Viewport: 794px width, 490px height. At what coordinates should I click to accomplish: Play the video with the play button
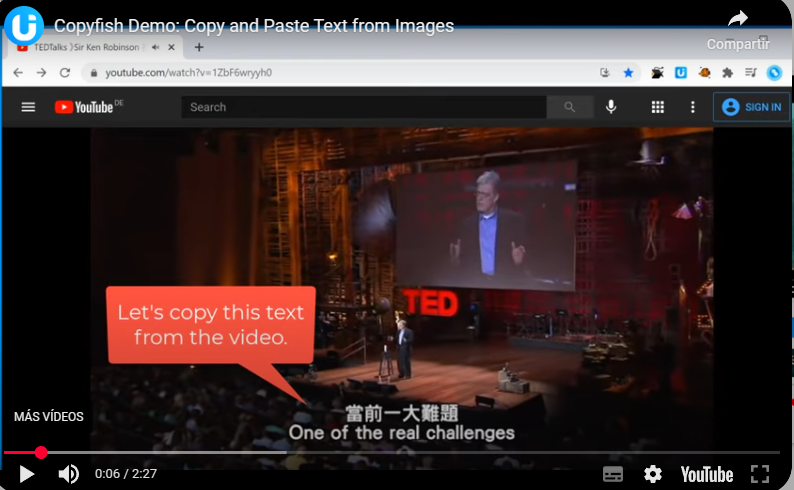click(26, 474)
